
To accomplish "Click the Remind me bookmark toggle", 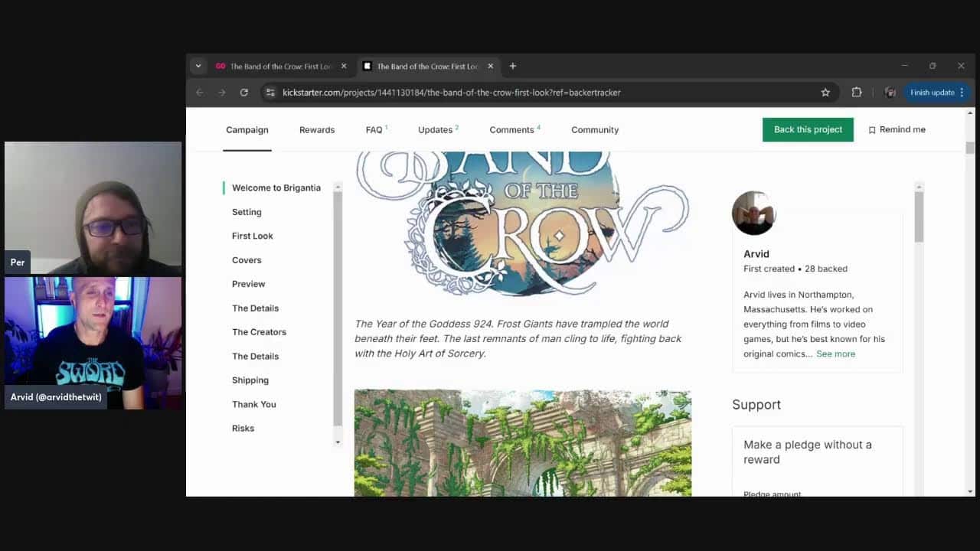I will [x=897, y=129].
